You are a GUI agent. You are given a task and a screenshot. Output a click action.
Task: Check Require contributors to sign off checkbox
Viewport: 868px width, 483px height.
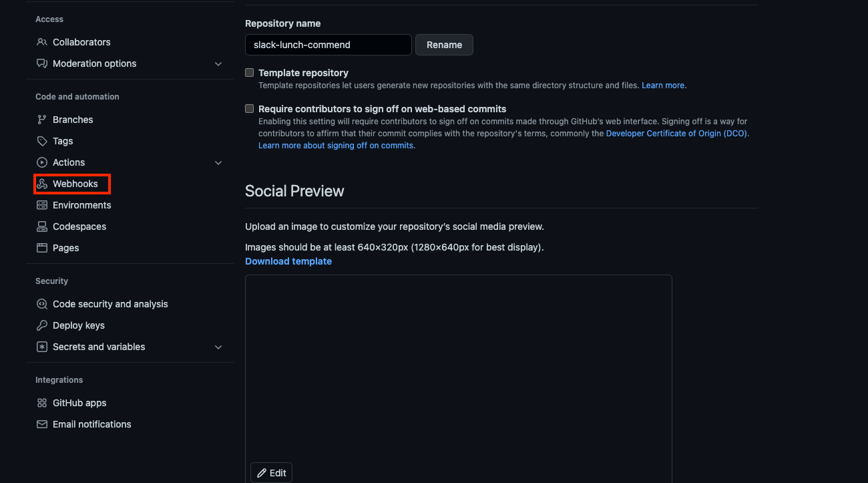click(x=250, y=109)
